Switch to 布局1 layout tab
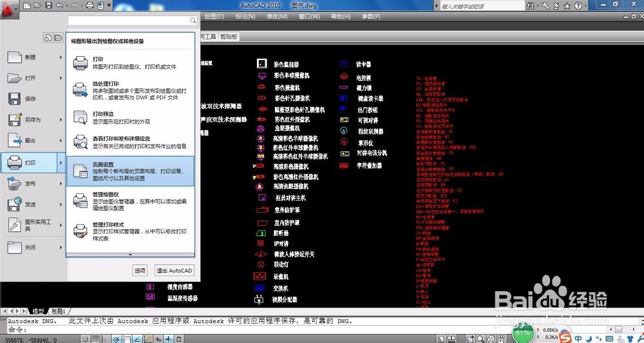Viewport: 644px width, 343px height. (x=59, y=311)
